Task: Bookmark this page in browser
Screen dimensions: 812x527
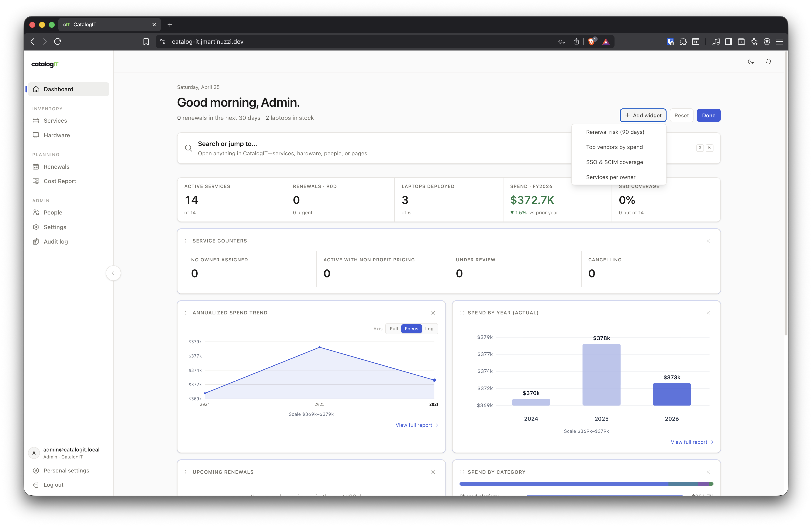Action: tap(146, 42)
